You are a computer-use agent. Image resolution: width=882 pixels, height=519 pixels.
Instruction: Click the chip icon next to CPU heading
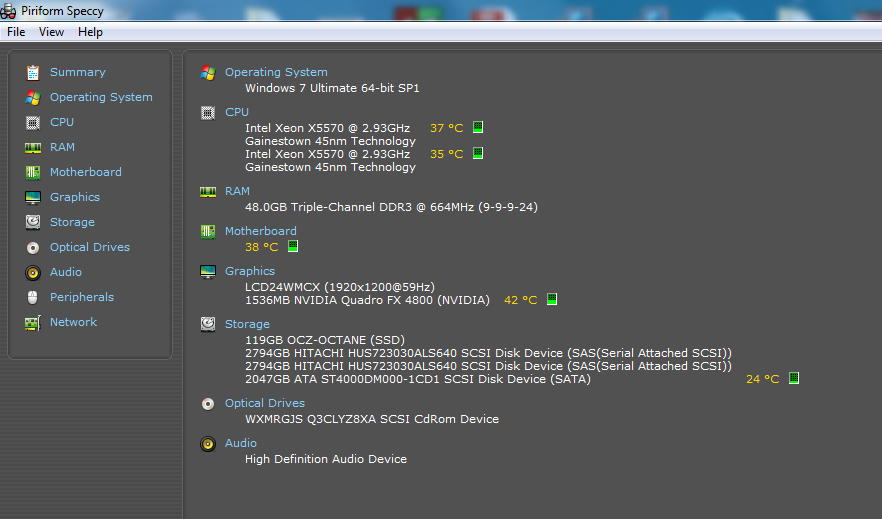click(x=208, y=113)
